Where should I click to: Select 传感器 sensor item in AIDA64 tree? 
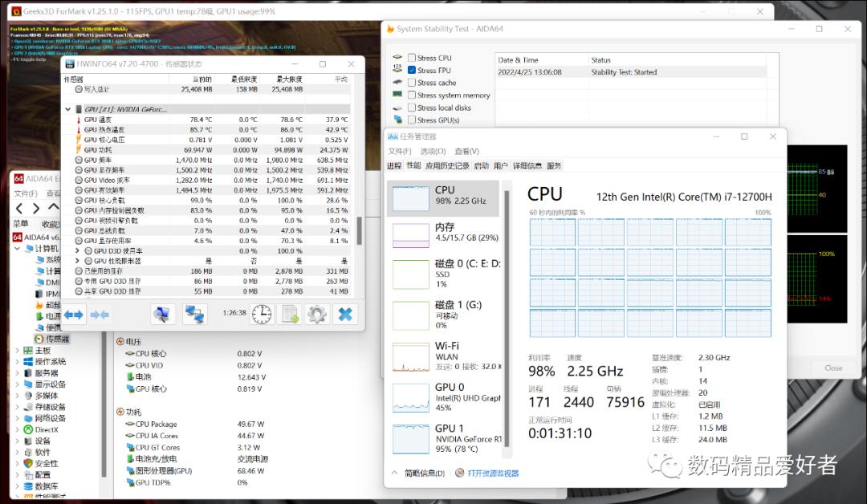click(52, 339)
